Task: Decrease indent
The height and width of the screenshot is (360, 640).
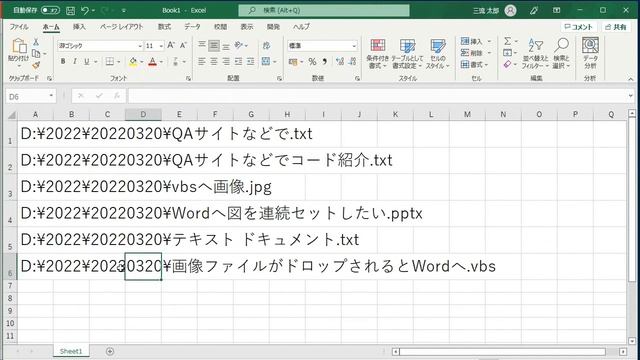Action: click(238, 62)
